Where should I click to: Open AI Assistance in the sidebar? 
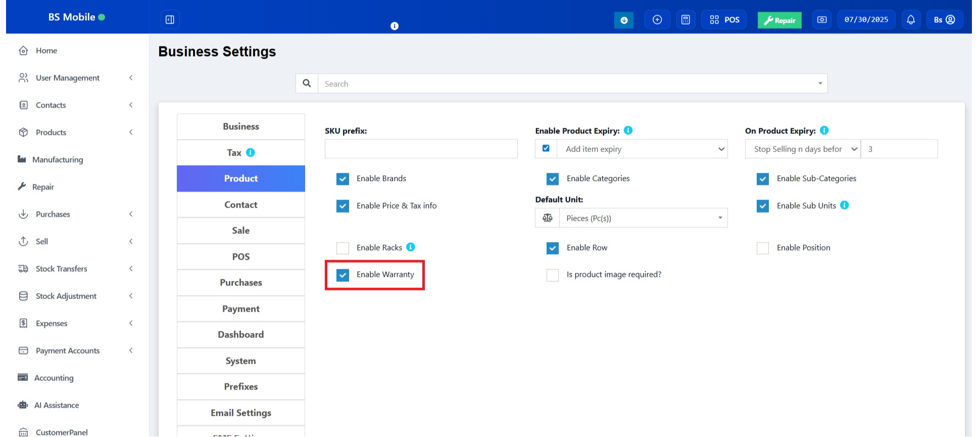[x=56, y=405]
